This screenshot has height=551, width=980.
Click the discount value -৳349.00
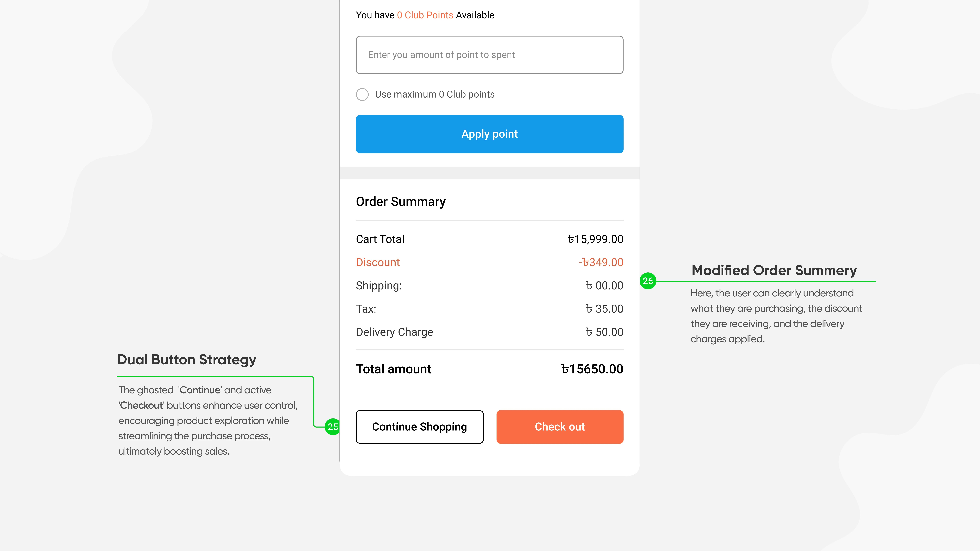tap(601, 262)
